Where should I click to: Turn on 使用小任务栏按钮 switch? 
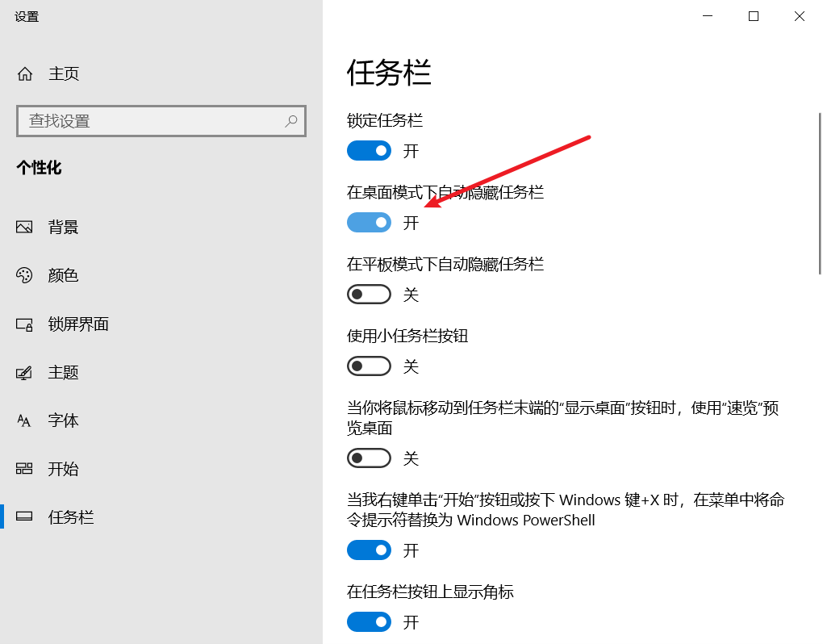[369, 366]
